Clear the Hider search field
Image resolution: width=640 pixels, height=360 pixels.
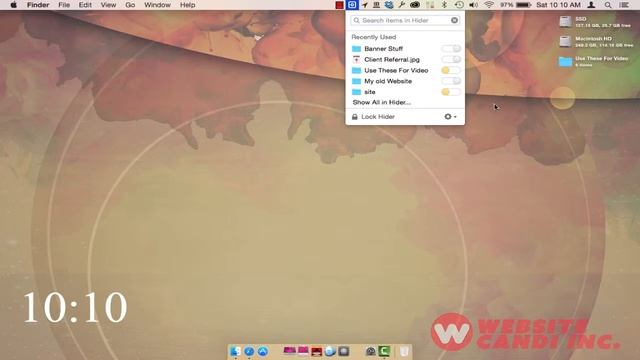[454, 20]
